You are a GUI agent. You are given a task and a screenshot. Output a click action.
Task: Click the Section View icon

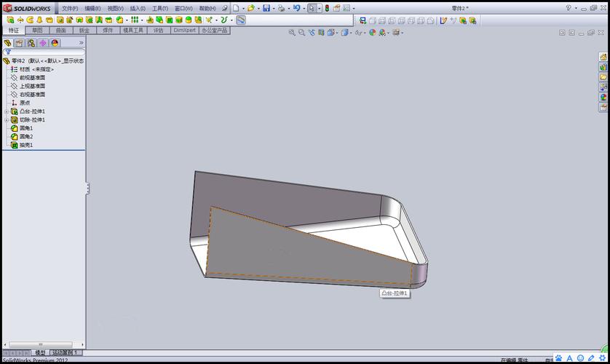321,33
